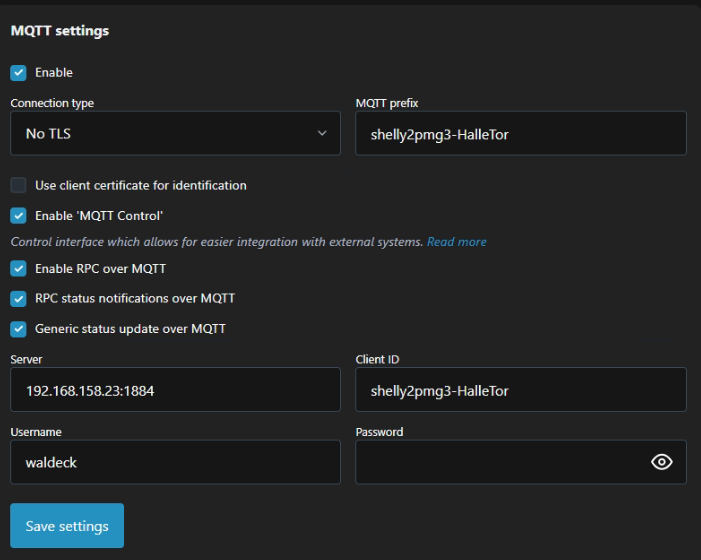The image size is (701, 560).
Task: Toggle Generic status update over MQTT checkbox
Action: pyautogui.click(x=18, y=329)
